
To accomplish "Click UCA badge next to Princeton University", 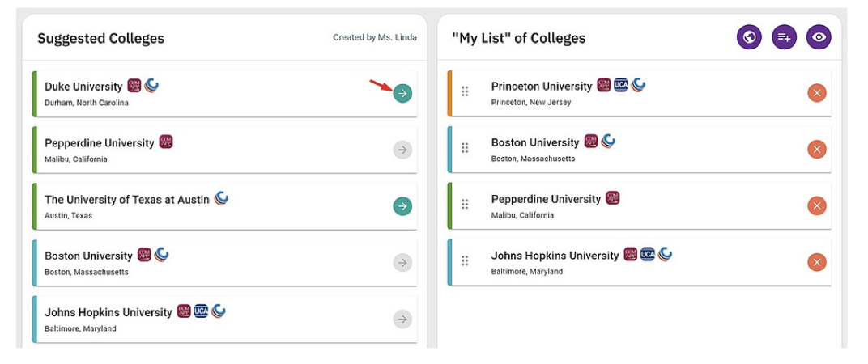I will [x=620, y=85].
